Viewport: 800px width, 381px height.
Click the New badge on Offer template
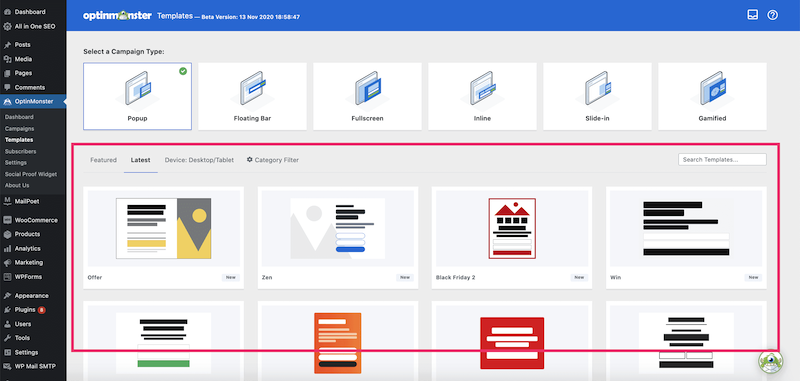coord(231,277)
